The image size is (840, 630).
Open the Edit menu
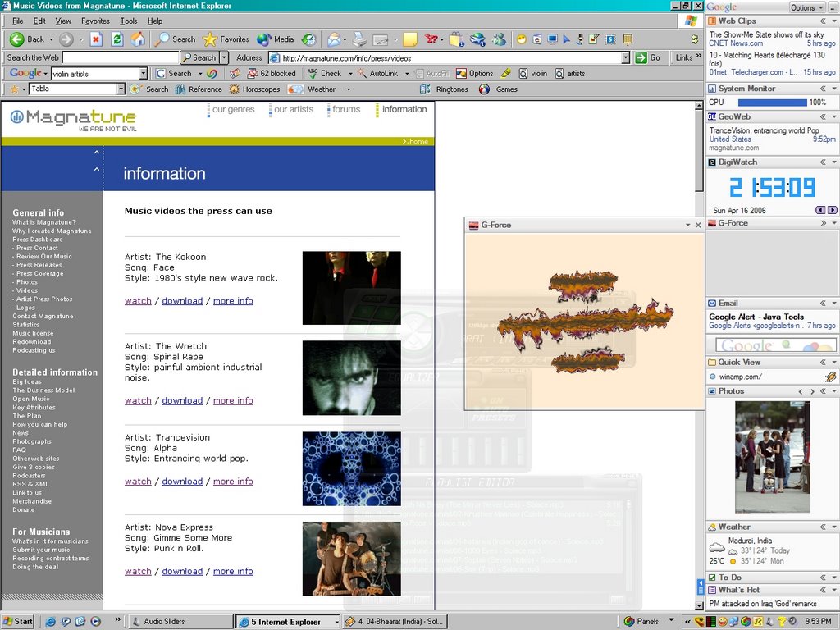click(x=39, y=21)
